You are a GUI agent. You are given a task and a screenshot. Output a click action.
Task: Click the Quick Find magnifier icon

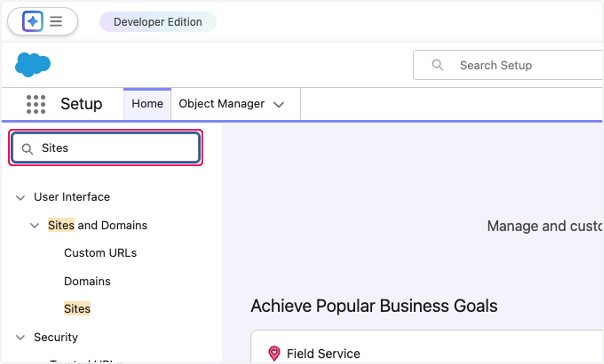pyautogui.click(x=28, y=149)
